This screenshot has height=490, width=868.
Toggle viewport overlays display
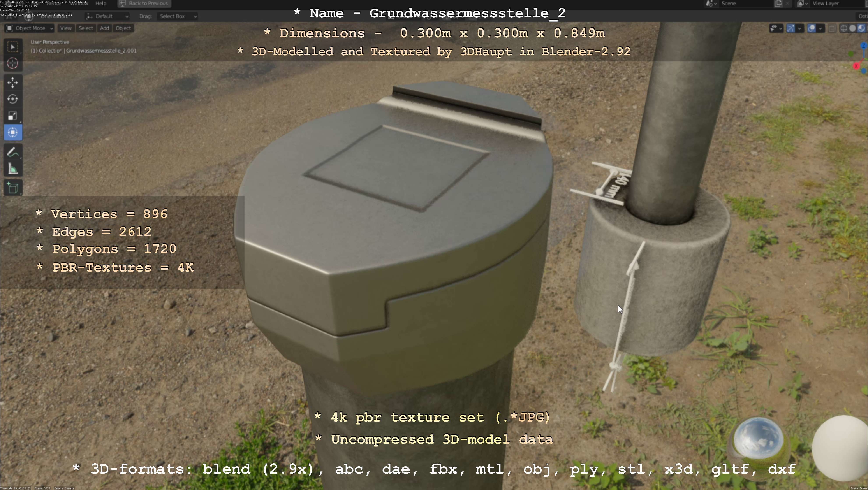(811, 28)
